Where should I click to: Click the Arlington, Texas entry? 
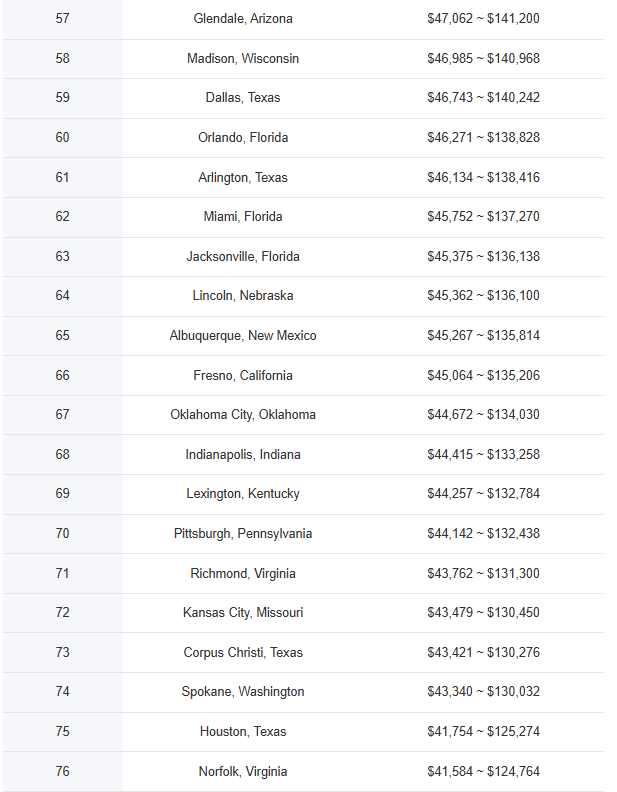(x=243, y=177)
